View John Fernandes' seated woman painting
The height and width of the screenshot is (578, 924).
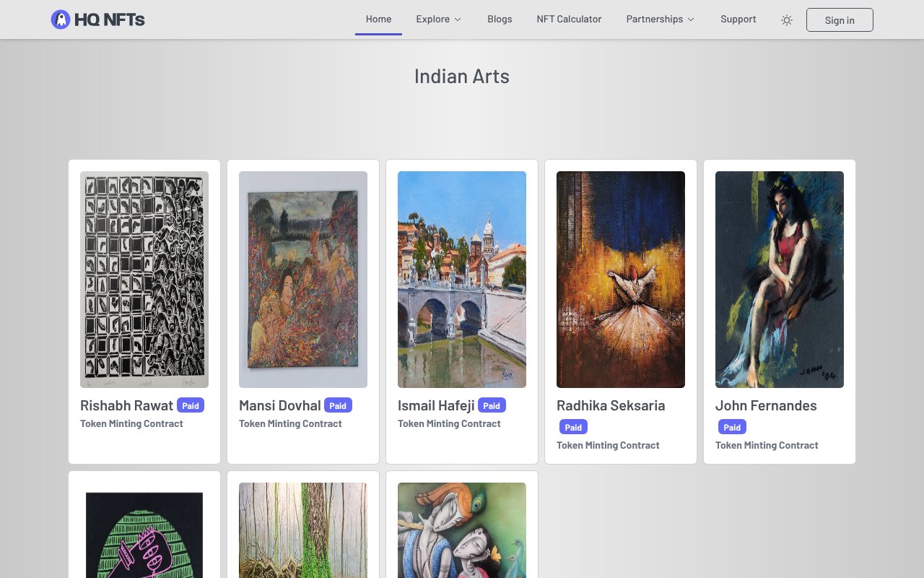coord(780,279)
